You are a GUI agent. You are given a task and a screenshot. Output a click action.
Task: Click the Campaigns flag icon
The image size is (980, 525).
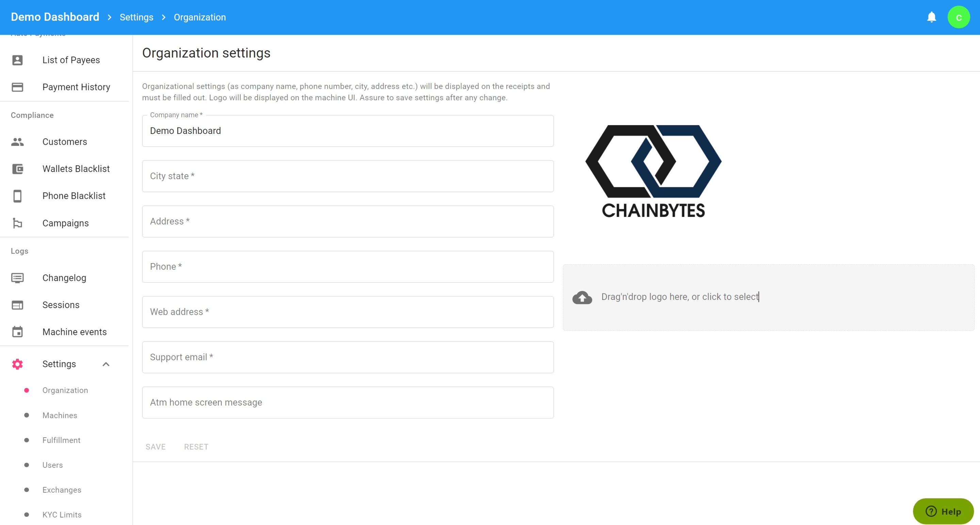pos(17,223)
